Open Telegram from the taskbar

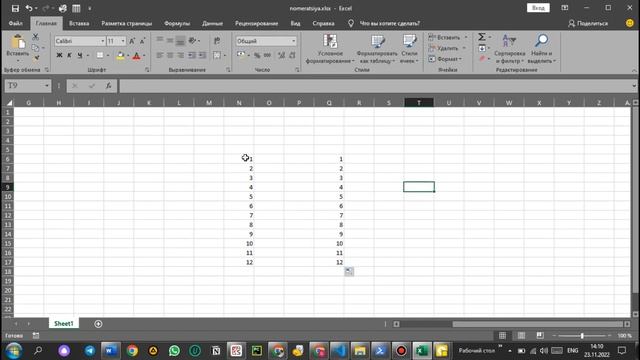[90, 351]
